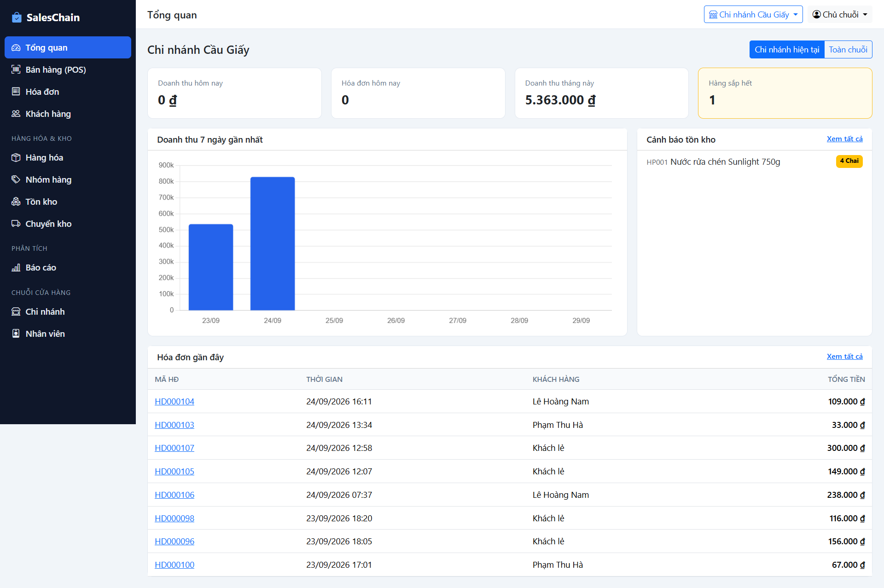Click the 24/09 revenue bar in chart
The image size is (884, 588).
[273, 243]
